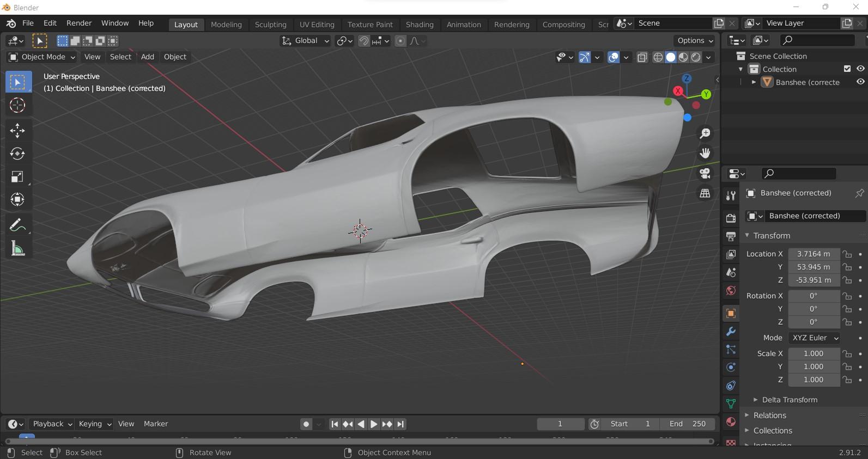This screenshot has width=868, height=459.
Task: Toggle the Rotation Z lock
Action: pyautogui.click(x=847, y=322)
